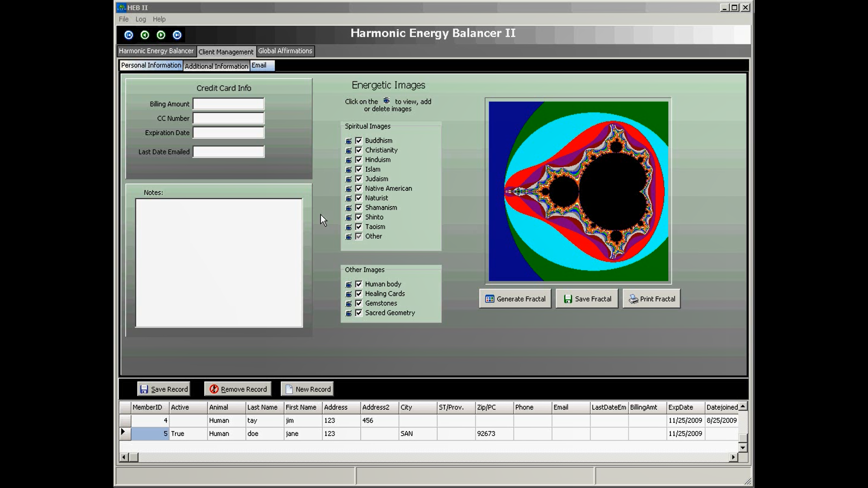Image resolution: width=868 pixels, height=488 pixels.
Task: Switch to the Additional Information tab
Action: click(x=216, y=66)
